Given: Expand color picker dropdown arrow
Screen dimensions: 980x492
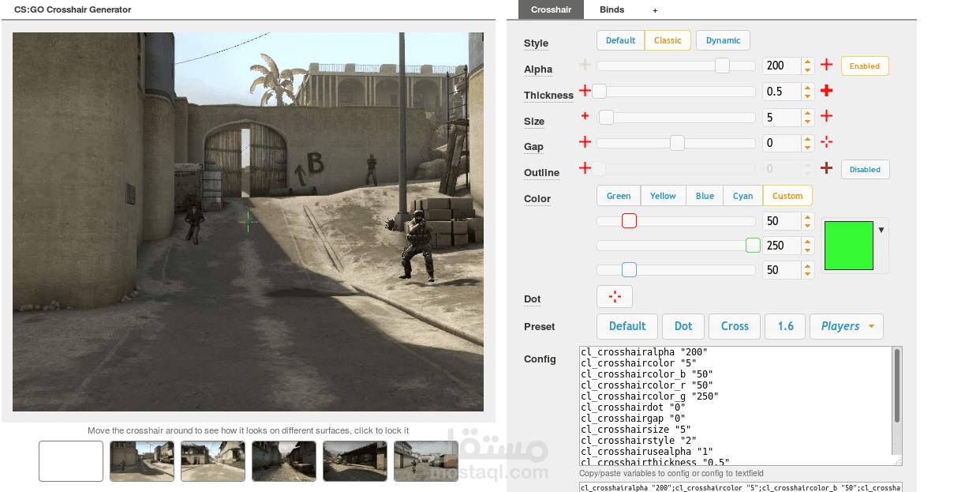Looking at the screenshot, I should coord(881,230).
